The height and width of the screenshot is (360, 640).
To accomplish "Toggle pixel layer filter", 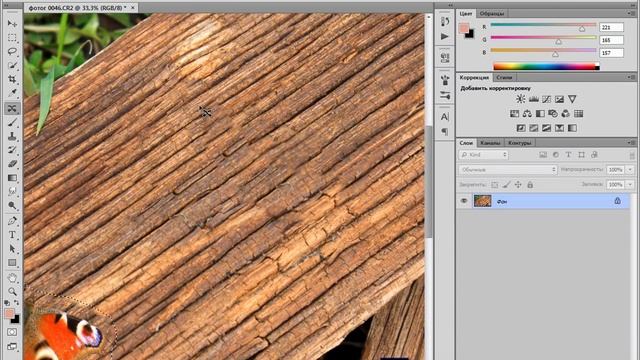I will point(543,155).
